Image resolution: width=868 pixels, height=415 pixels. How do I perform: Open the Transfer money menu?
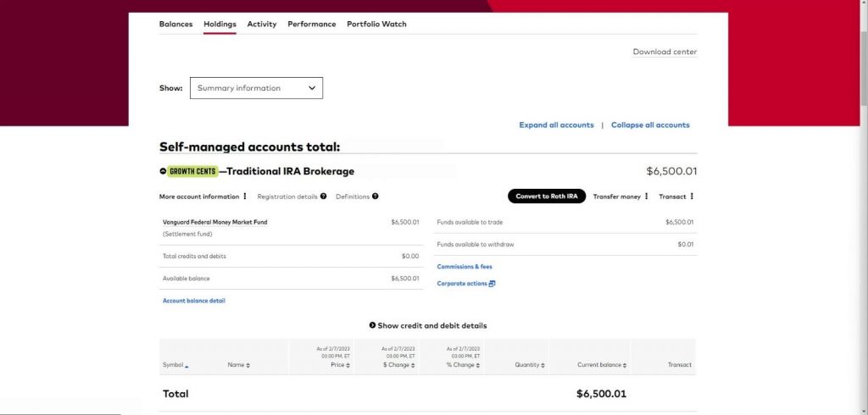point(620,196)
